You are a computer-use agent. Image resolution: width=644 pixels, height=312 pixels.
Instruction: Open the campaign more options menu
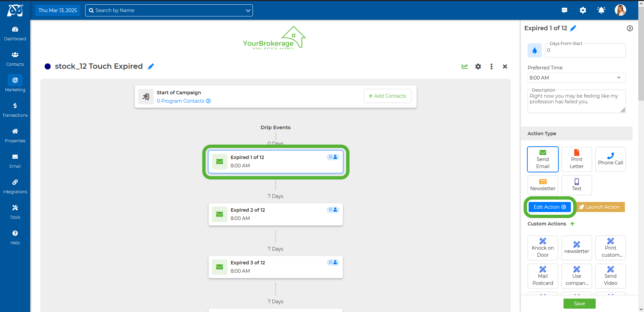click(491, 66)
